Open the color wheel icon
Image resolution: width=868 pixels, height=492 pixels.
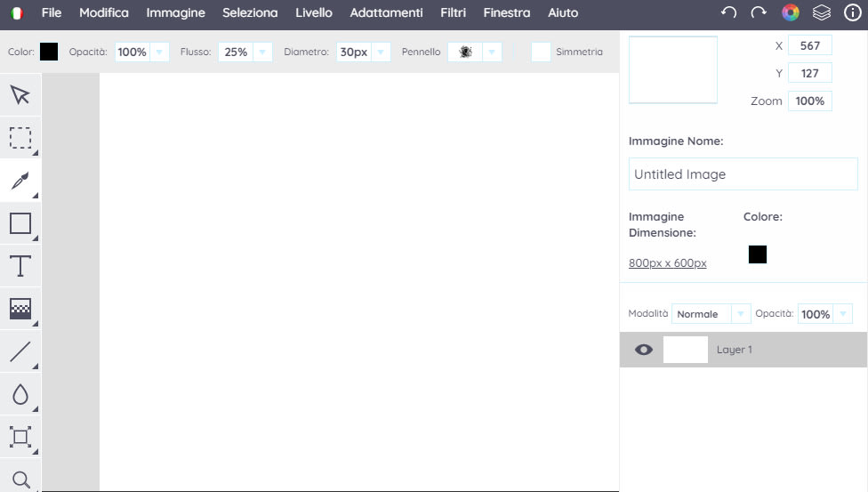[x=791, y=12]
